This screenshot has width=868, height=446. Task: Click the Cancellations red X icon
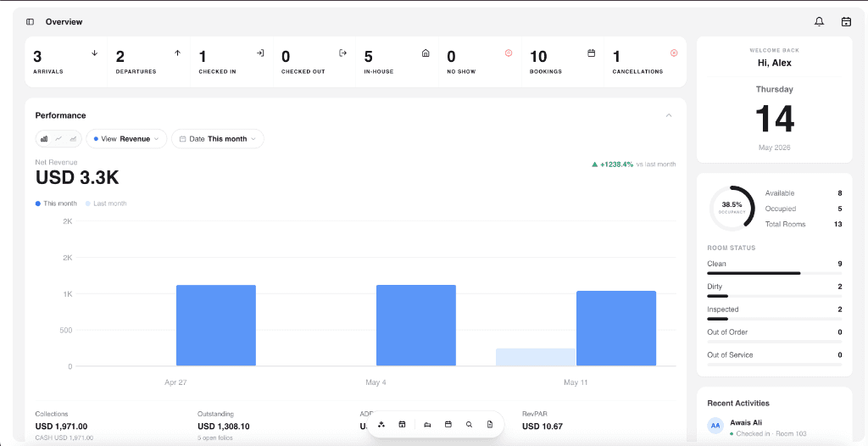tap(674, 53)
